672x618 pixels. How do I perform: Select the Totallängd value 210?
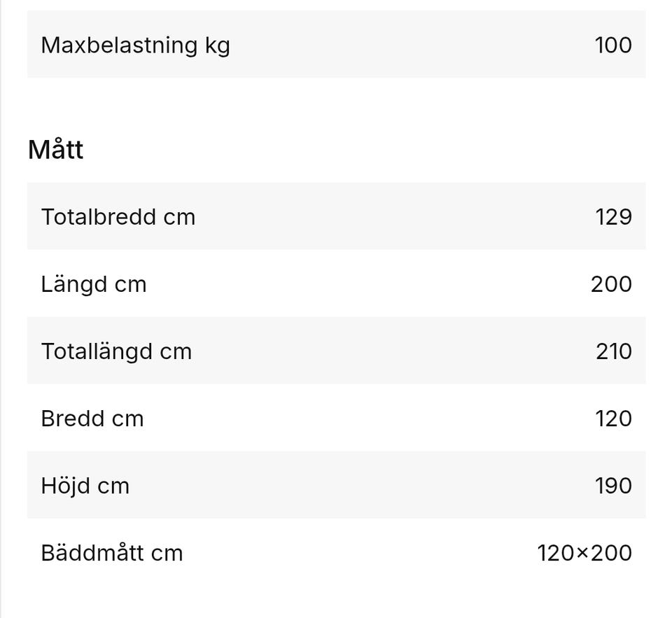coord(614,351)
